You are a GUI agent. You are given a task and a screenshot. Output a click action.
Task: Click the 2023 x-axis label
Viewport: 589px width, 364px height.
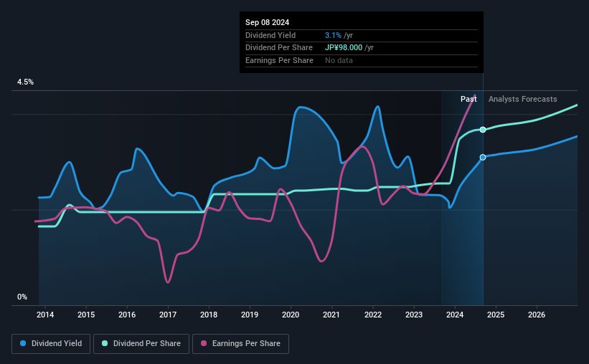pos(414,315)
